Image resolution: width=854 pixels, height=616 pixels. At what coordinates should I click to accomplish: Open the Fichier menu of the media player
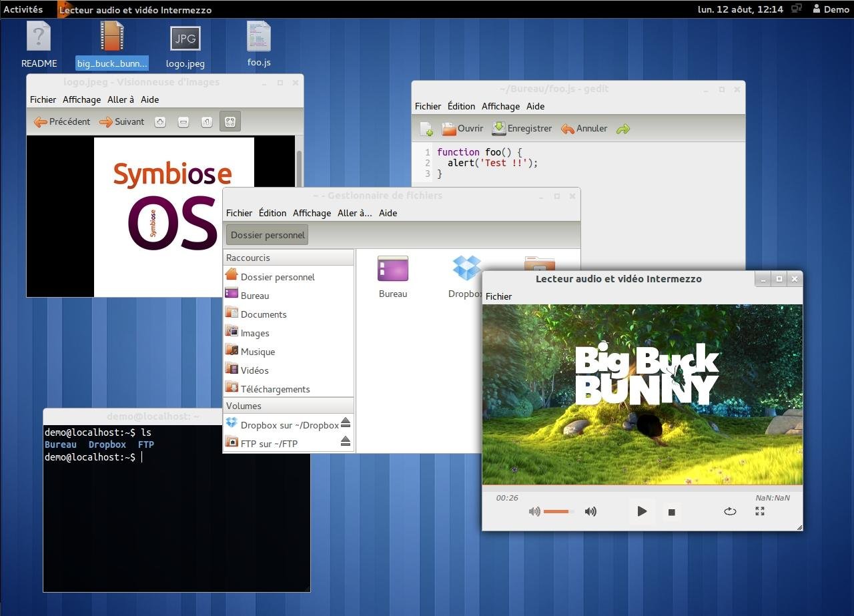pyautogui.click(x=498, y=296)
